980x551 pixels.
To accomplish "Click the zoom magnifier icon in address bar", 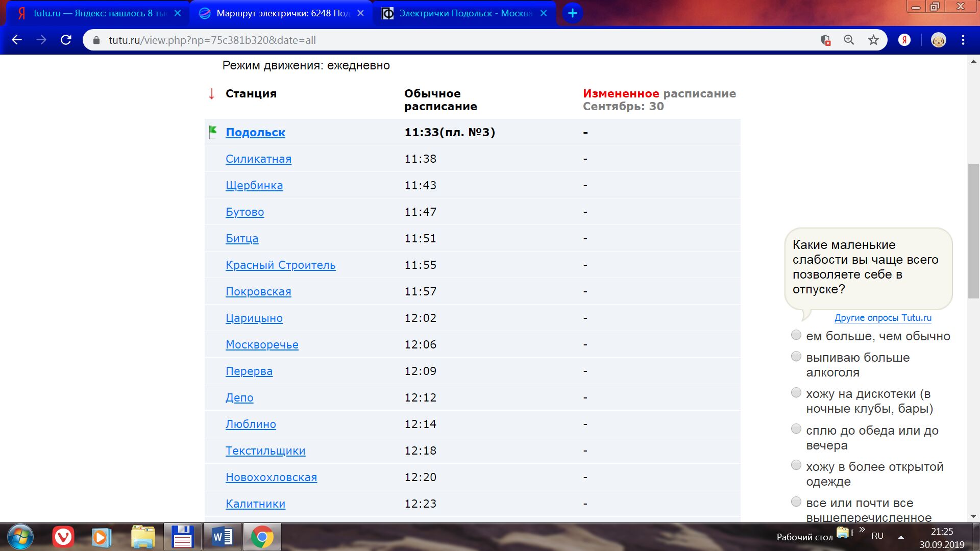I will tap(849, 40).
